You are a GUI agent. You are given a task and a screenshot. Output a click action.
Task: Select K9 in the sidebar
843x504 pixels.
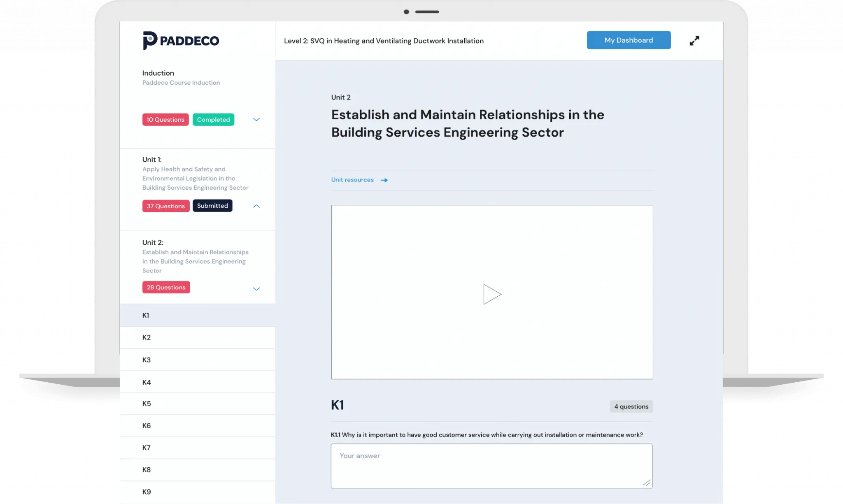[x=198, y=492]
